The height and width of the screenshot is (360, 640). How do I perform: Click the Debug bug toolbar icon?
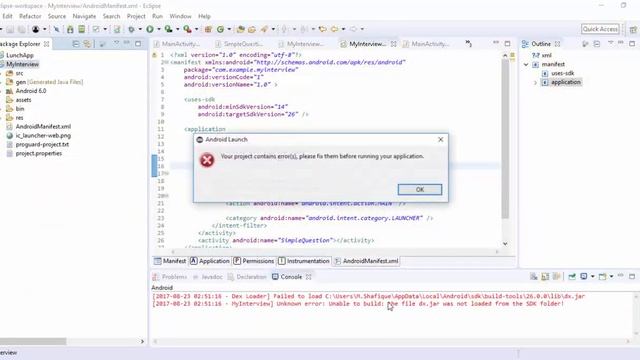point(131,29)
